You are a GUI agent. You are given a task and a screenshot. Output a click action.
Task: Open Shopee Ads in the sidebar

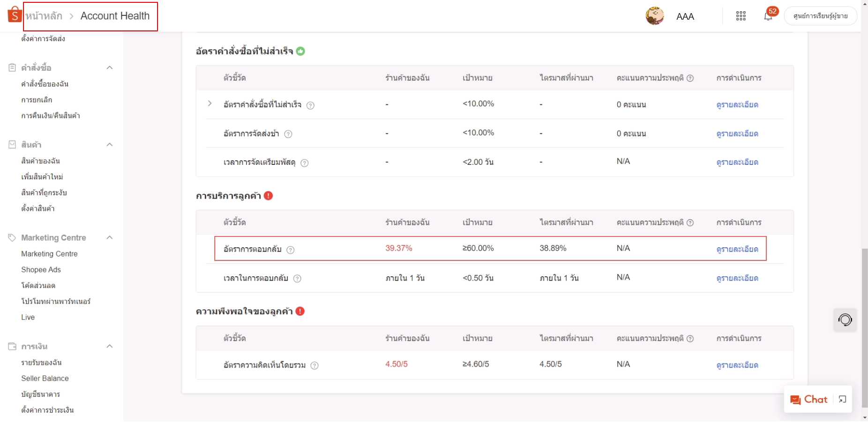click(41, 270)
